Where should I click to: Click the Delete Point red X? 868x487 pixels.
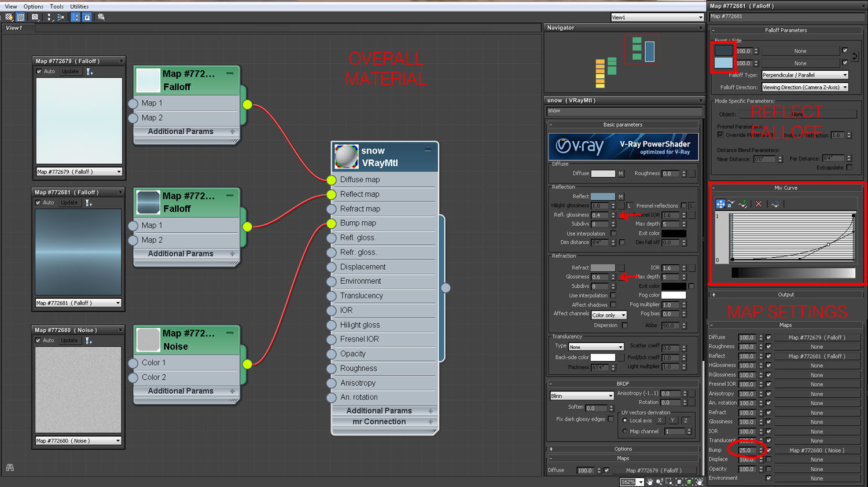[x=759, y=204]
